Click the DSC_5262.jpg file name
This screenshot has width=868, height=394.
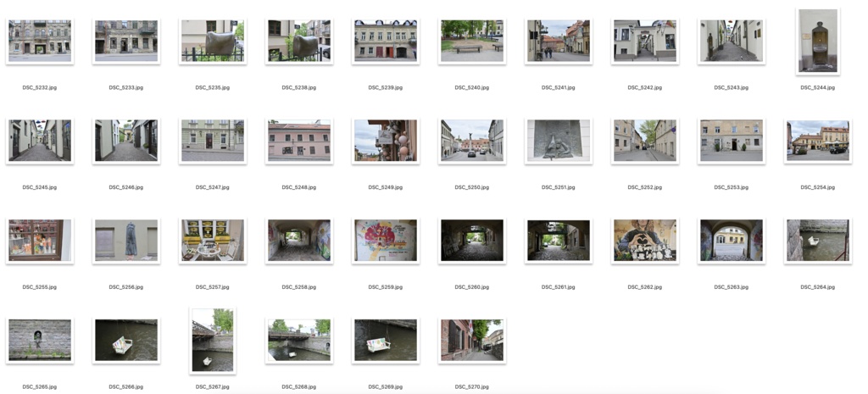(645, 287)
